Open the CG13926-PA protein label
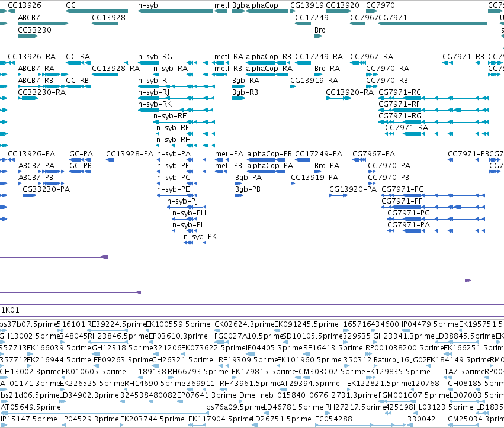Screen dimensions: 504x428 pos(31,154)
